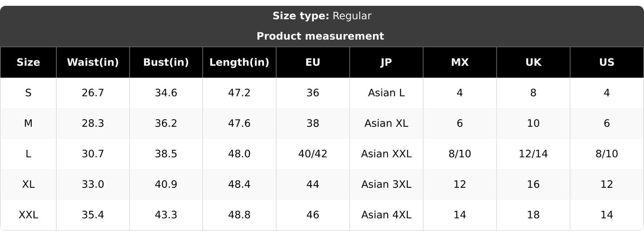Click the EU column header
The width and height of the screenshot is (644, 231).
click(313, 62)
